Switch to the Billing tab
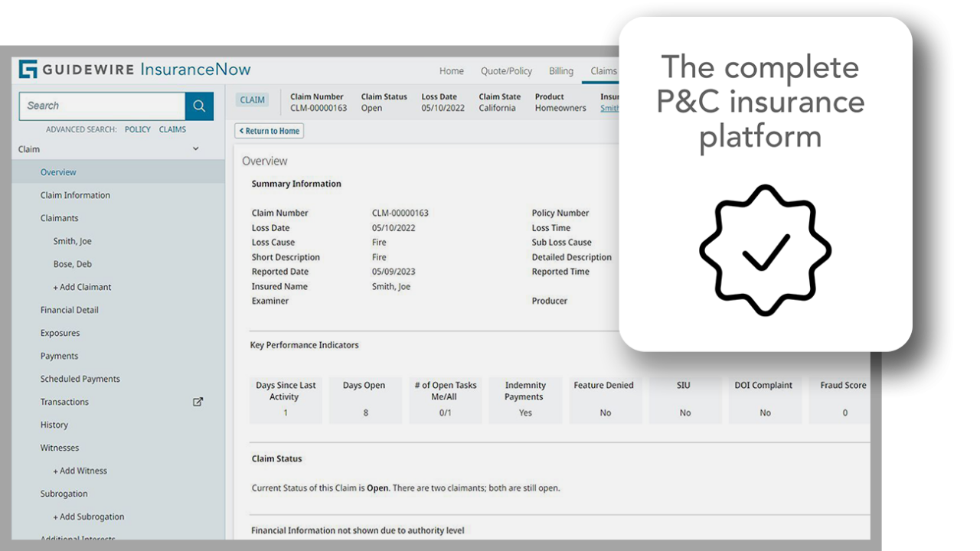 [x=561, y=71]
